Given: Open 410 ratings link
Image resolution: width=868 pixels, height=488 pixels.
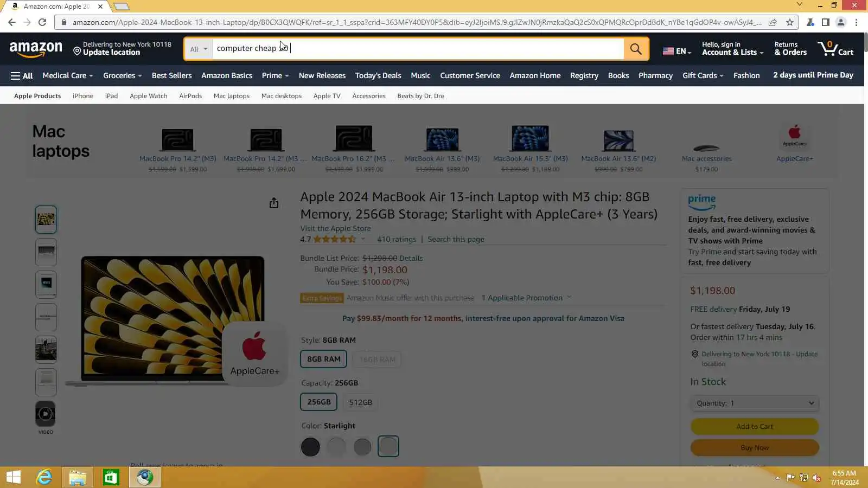Looking at the screenshot, I should (397, 239).
